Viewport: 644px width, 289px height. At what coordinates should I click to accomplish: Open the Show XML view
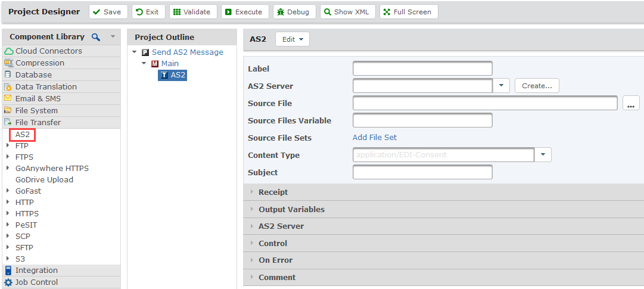click(x=347, y=12)
